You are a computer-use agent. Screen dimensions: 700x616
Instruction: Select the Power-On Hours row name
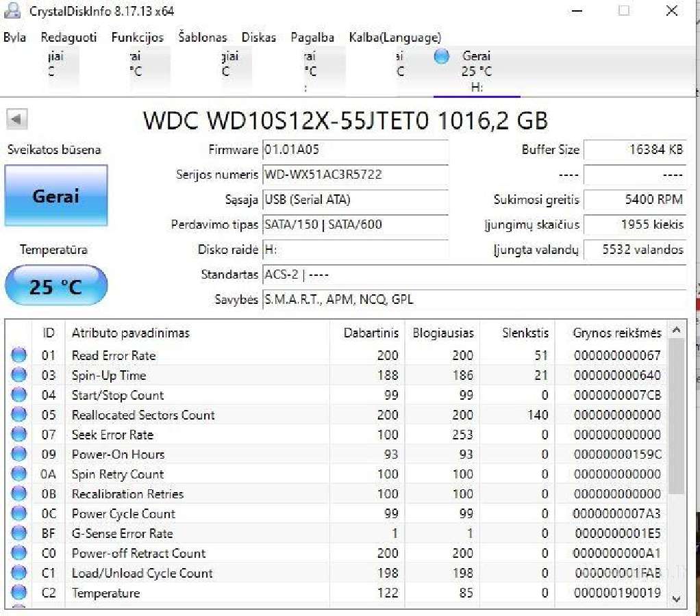tap(118, 454)
